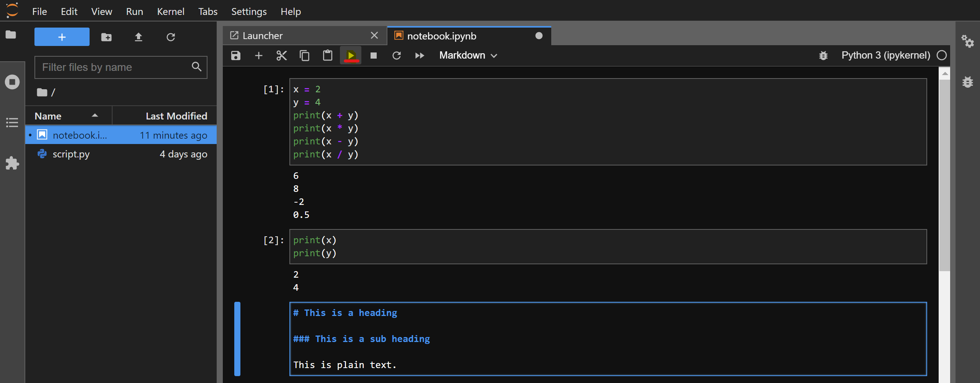
Task: Click '11 minutes ago' modified time
Action: click(173, 135)
